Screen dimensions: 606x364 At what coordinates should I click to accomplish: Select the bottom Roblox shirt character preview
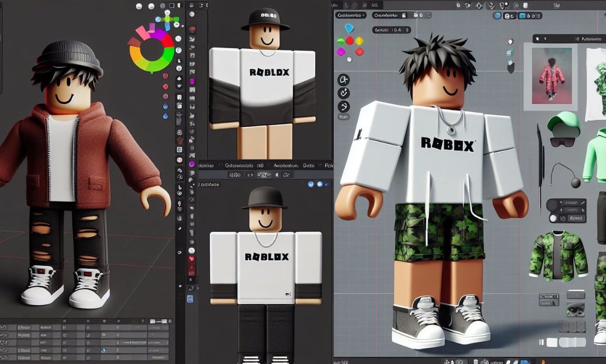(x=266, y=275)
